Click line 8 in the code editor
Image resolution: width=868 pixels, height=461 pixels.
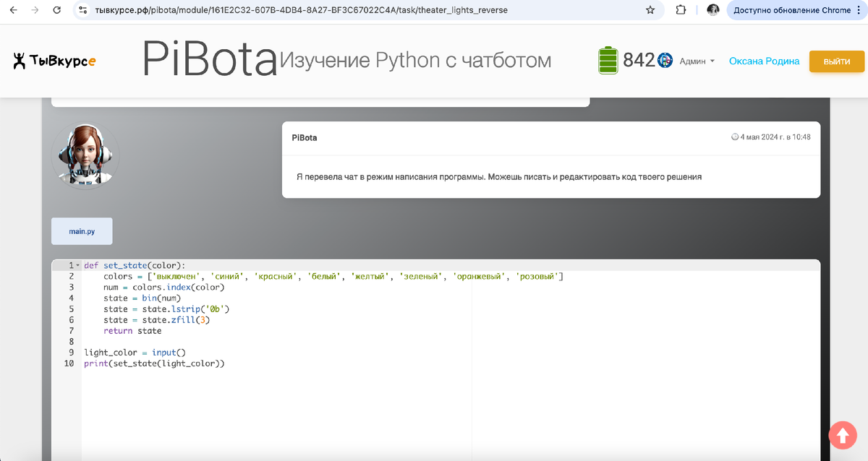click(289, 342)
